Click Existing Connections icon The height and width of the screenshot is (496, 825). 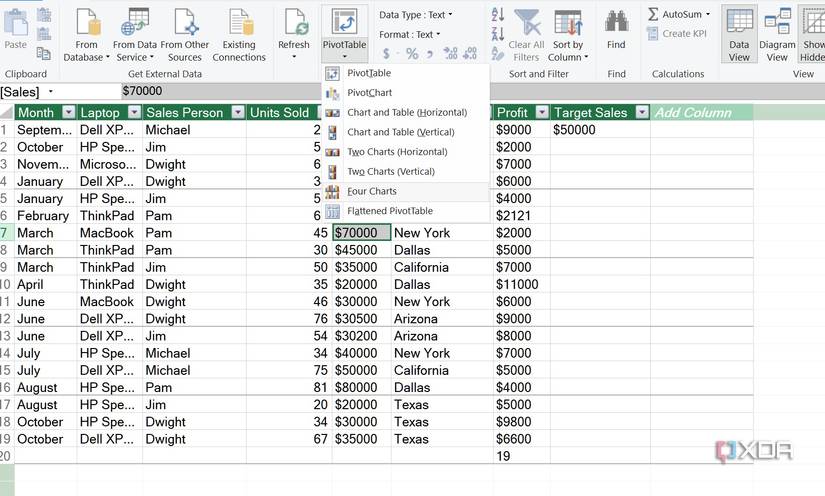[x=240, y=22]
